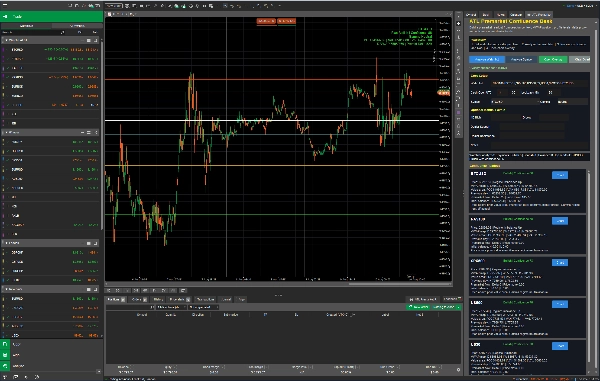Open the Orders tab in bottom panel
Screen dimensions: 600x381
(139, 300)
